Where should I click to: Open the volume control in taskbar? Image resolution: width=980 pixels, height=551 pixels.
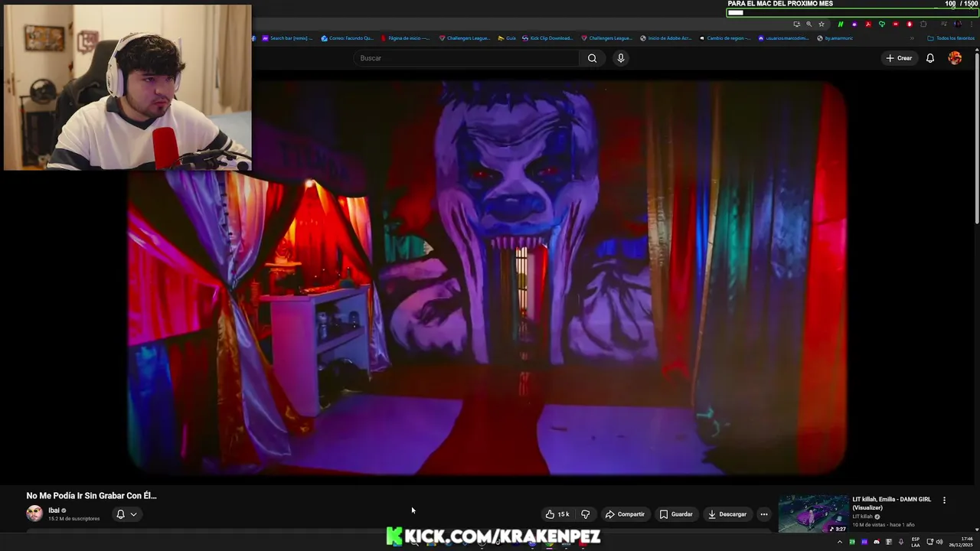coord(939,542)
